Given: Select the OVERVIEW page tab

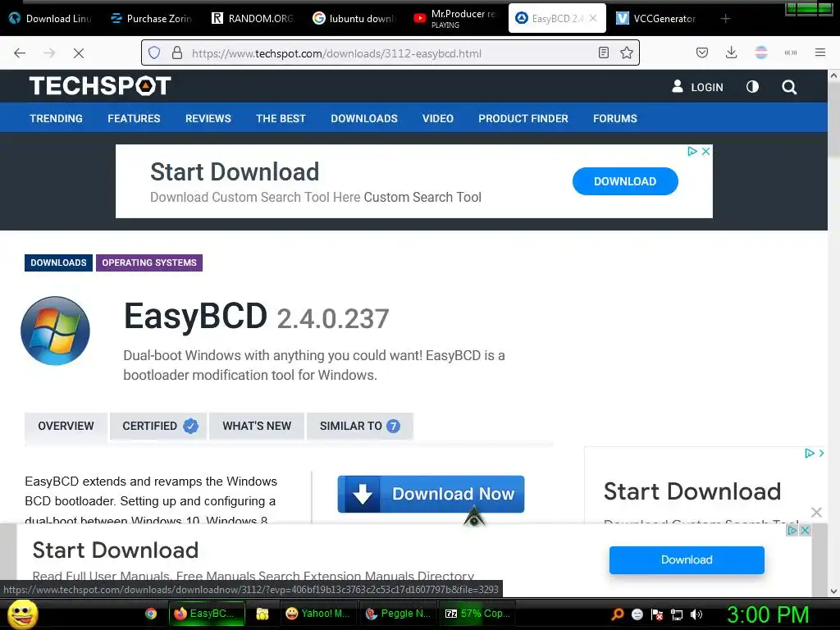Looking at the screenshot, I should [66, 426].
